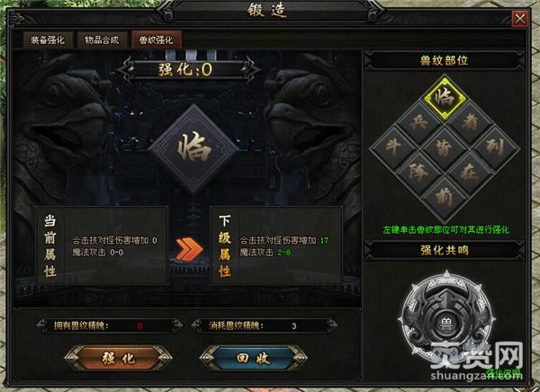This screenshot has height=392, width=540.
Task: Switch to 装备强化 tab
Action: (x=48, y=40)
